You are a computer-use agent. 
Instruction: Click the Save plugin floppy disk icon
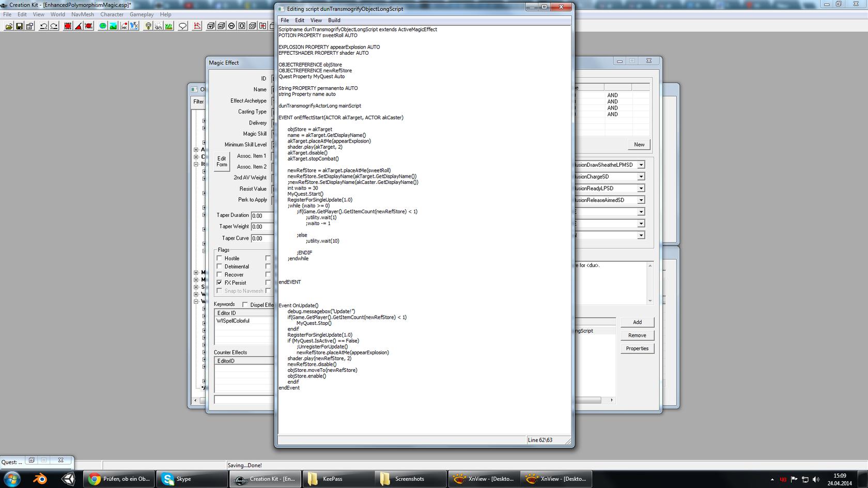point(20,26)
